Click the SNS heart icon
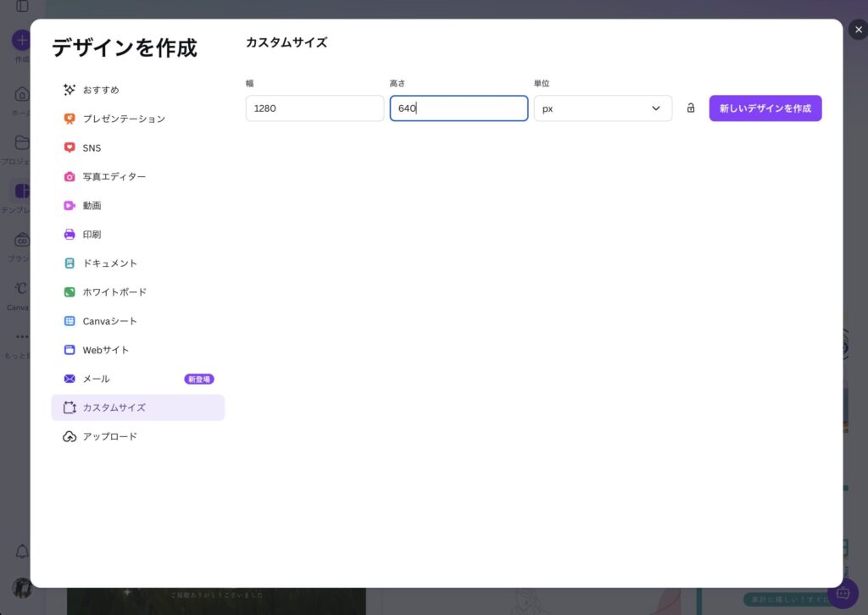This screenshot has height=615, width=868. tap(70, 147)
